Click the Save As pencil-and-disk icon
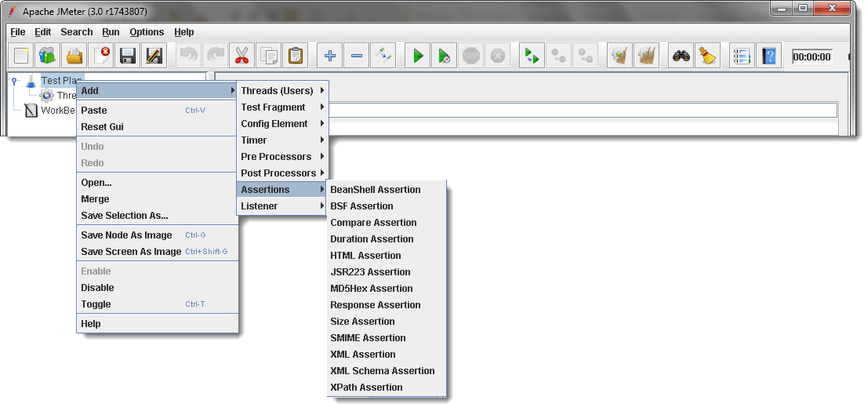 [x=154, y=56]
